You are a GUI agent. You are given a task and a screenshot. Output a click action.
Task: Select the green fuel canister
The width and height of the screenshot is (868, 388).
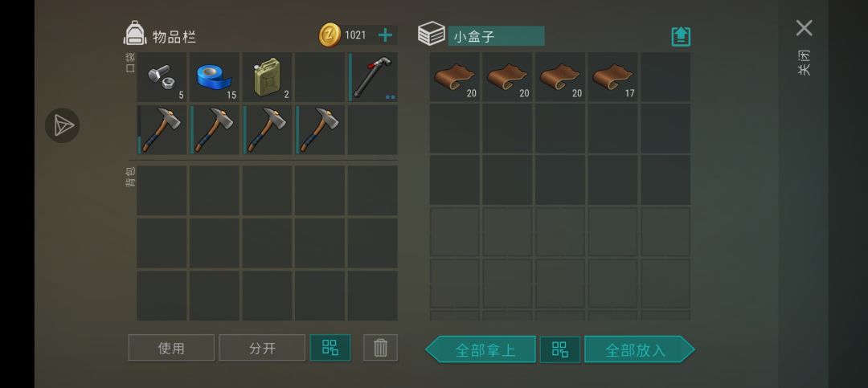click(x=267, y=77)
